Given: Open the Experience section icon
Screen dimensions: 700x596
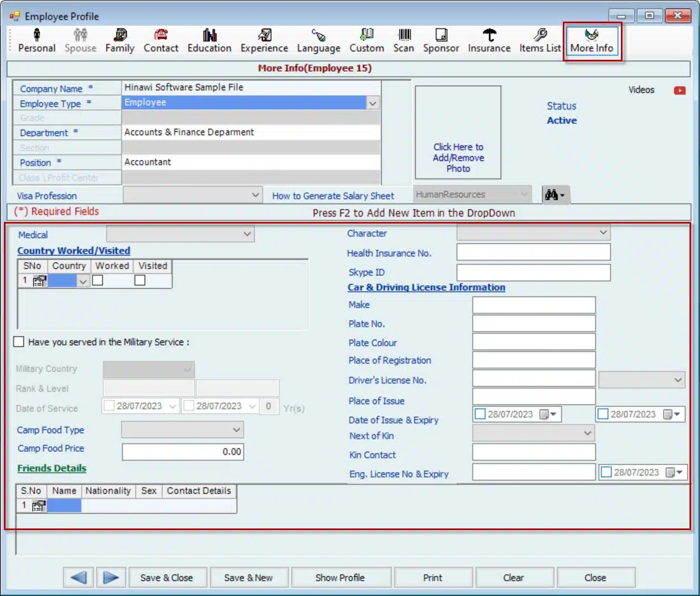Looking at the screenshot, I should tap(265, 35).
